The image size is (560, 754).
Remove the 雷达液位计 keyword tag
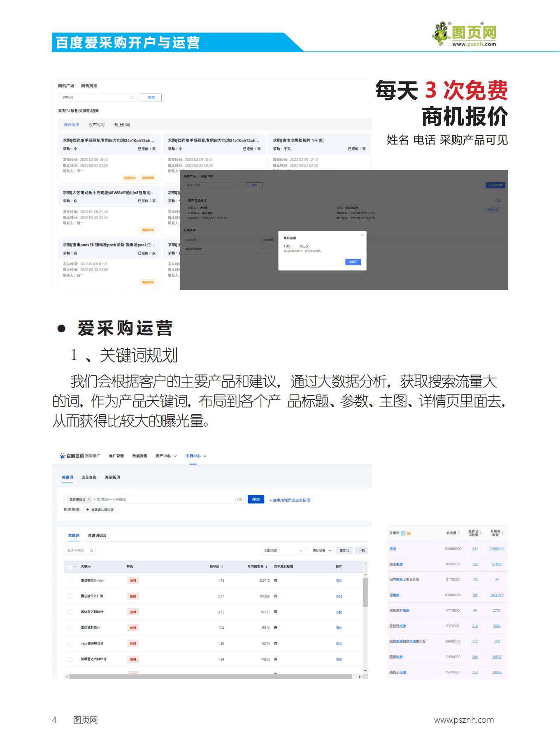click(x=89, y=499)
